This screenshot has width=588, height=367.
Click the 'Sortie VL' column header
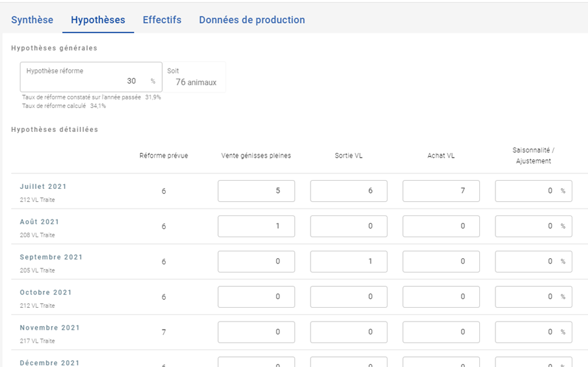coord(349,156)
